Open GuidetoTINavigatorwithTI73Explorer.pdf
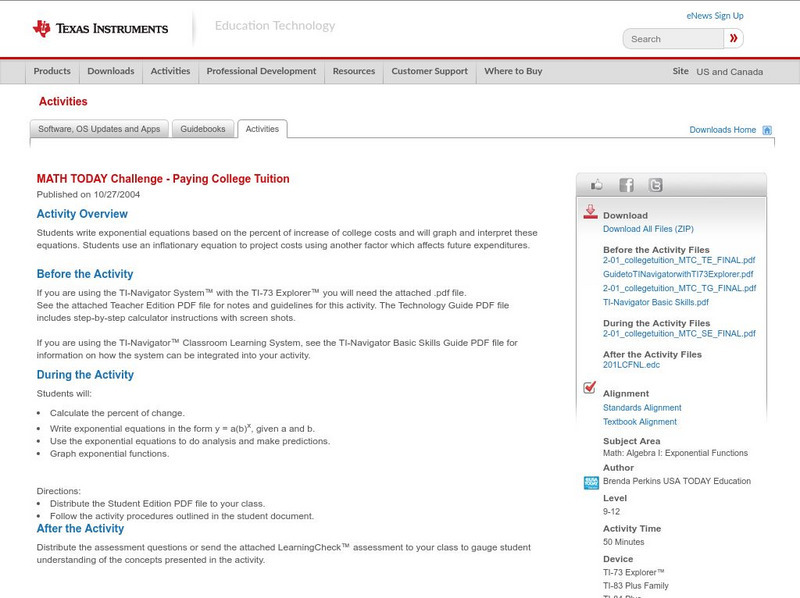Image resolution: width=800 pixels, height=598 pixels. [678, 274]
